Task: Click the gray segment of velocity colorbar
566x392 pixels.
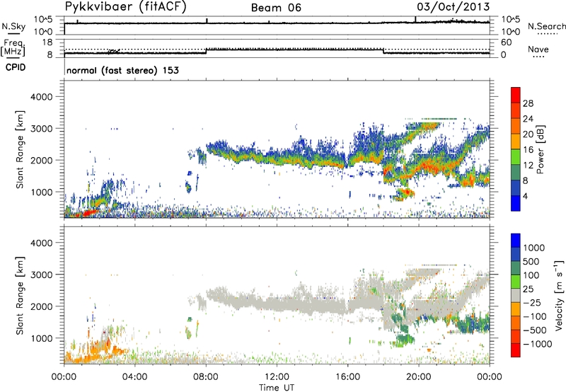Action: pos(516,295)
